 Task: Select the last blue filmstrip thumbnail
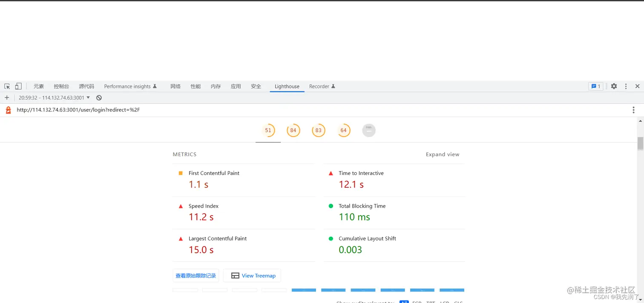coord(452,290)
